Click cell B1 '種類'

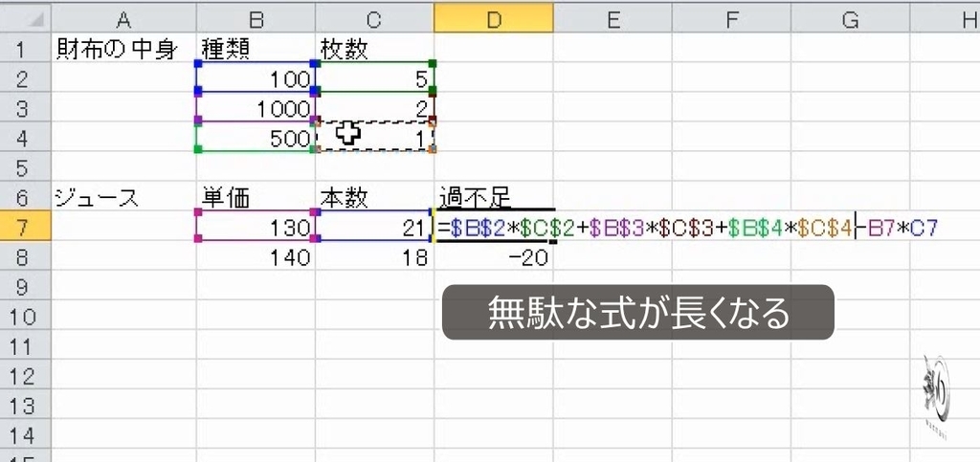tap(256, 49)
